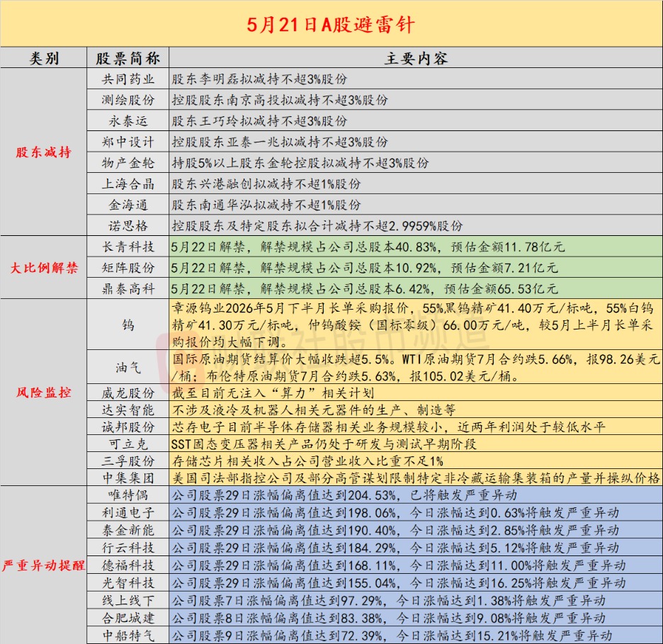Click the '钨' sector cell
The height and width of the screenshot is (644, 663).
pos(127,324)
